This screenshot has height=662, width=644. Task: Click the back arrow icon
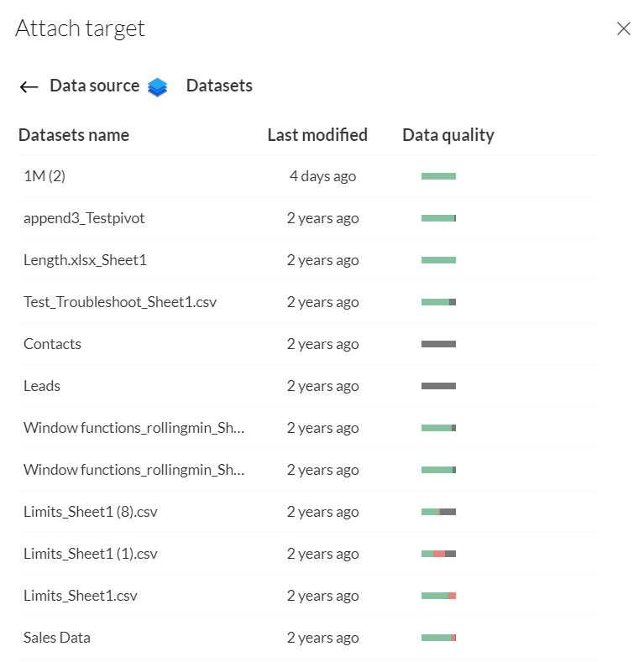click(29, 86)
